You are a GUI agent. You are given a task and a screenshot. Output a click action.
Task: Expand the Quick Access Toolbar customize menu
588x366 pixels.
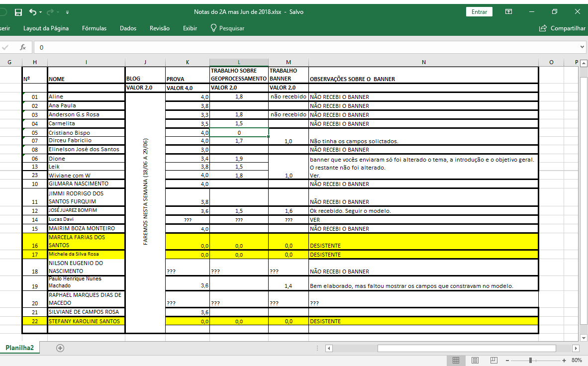[x=68, y=12]
